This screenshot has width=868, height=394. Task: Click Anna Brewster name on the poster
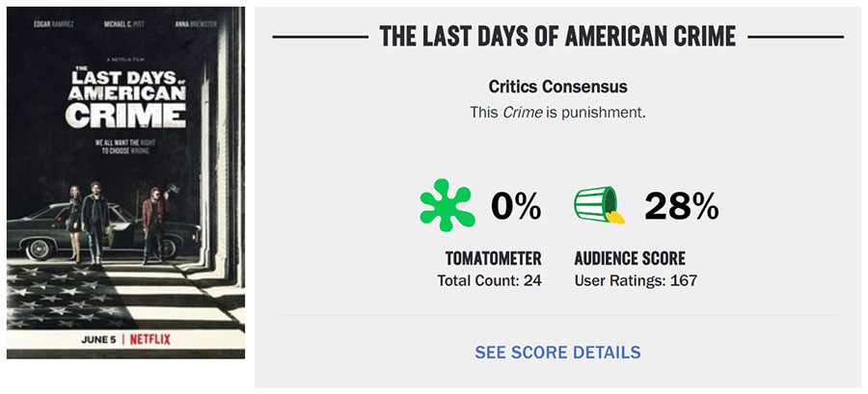196,24
